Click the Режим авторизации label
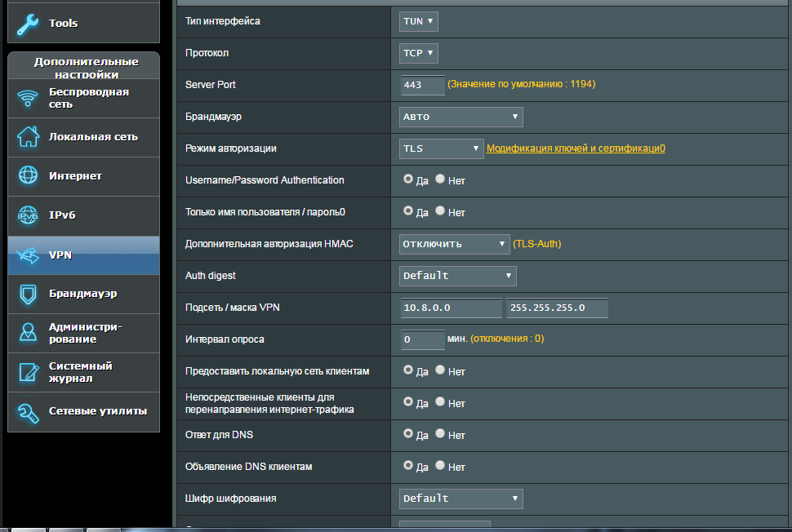The height and width of the screenshot is (532, 792). pyautogui.click(x=231, y=149)
